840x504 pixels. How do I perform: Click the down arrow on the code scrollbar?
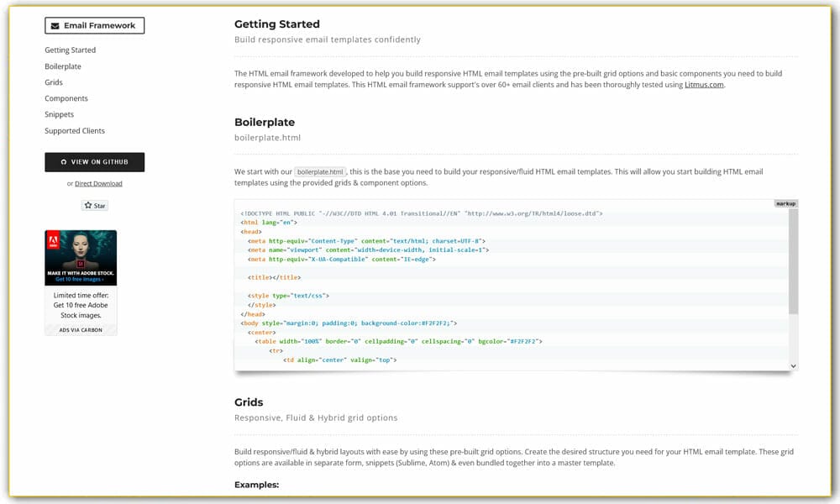pos(792,365)
